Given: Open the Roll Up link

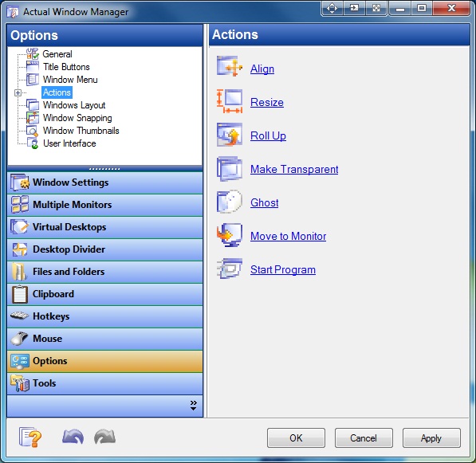Looking at the screenshot, I should click(268, 135).
